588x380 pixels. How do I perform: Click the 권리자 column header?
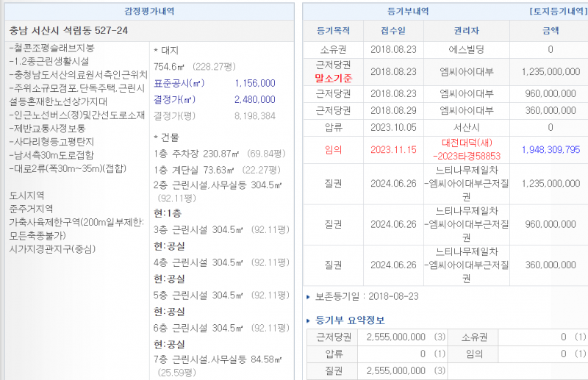tap(462, 31)
